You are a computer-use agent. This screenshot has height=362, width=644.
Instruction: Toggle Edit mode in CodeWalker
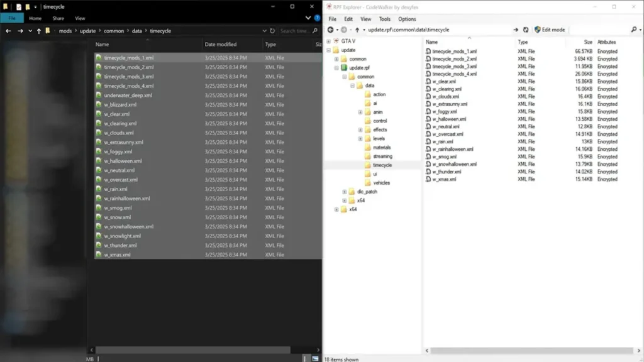pyautogui.click(x=550, y=30)
